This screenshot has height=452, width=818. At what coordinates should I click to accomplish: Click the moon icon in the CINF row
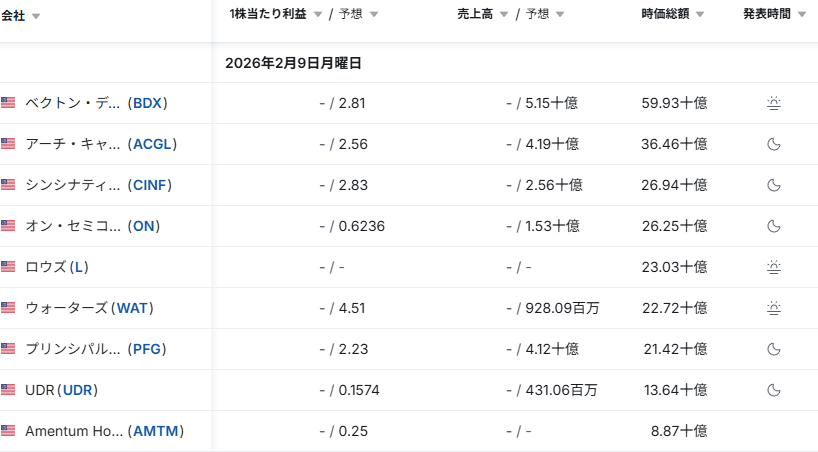pyautogui.click(x=773, y=185)
